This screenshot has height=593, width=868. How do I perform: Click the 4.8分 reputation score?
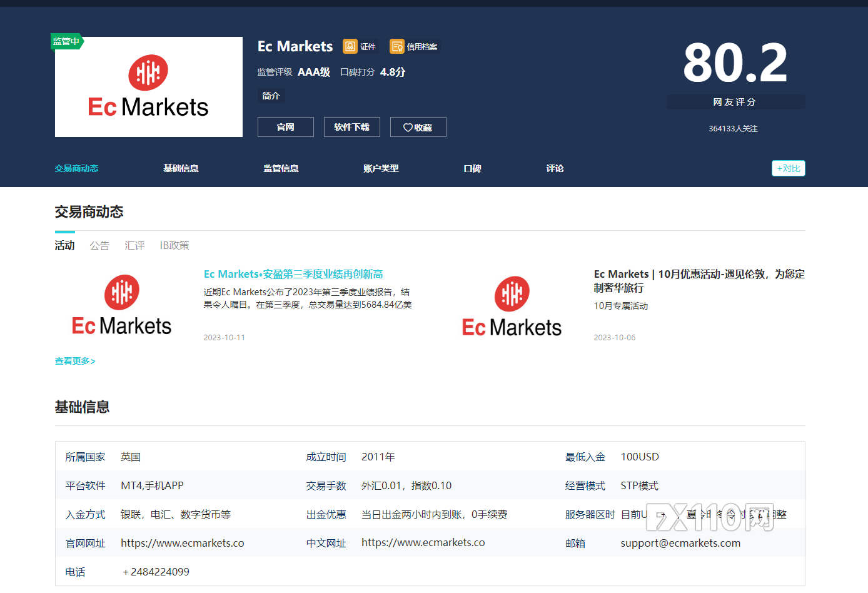click(x=393, y=72)
